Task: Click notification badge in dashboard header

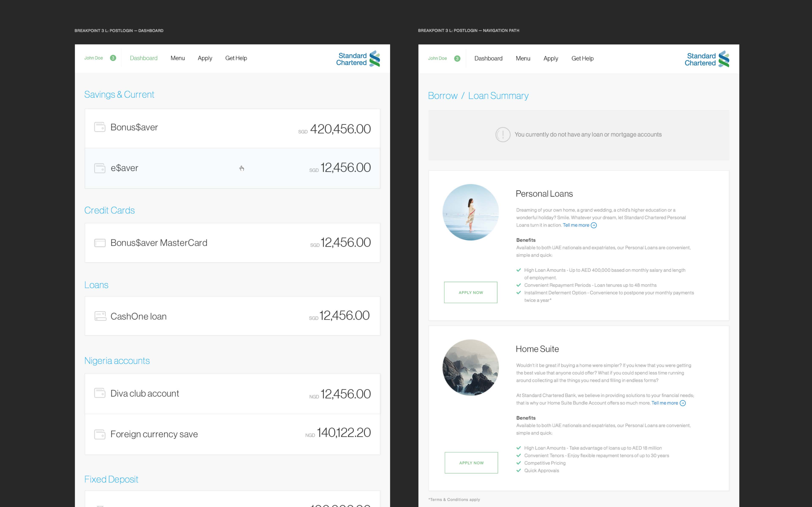Action: click(113, 58)
